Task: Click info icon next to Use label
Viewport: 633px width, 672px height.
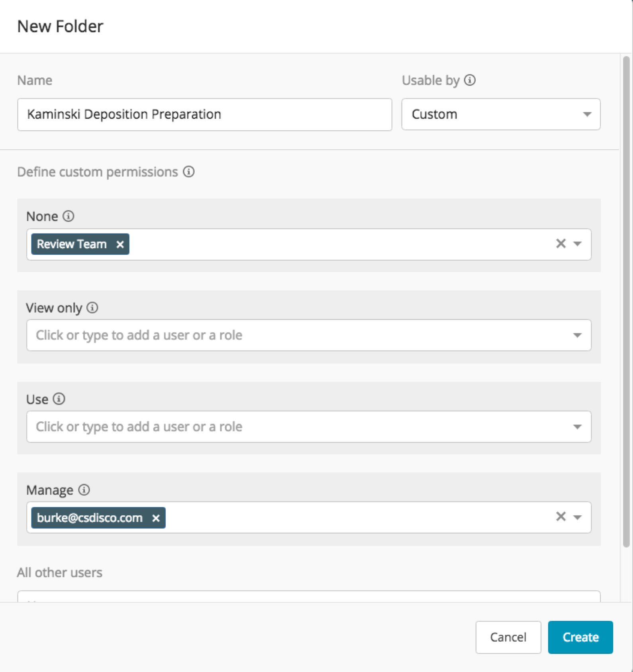Action: pyautogui.click(x=59, y=399)
